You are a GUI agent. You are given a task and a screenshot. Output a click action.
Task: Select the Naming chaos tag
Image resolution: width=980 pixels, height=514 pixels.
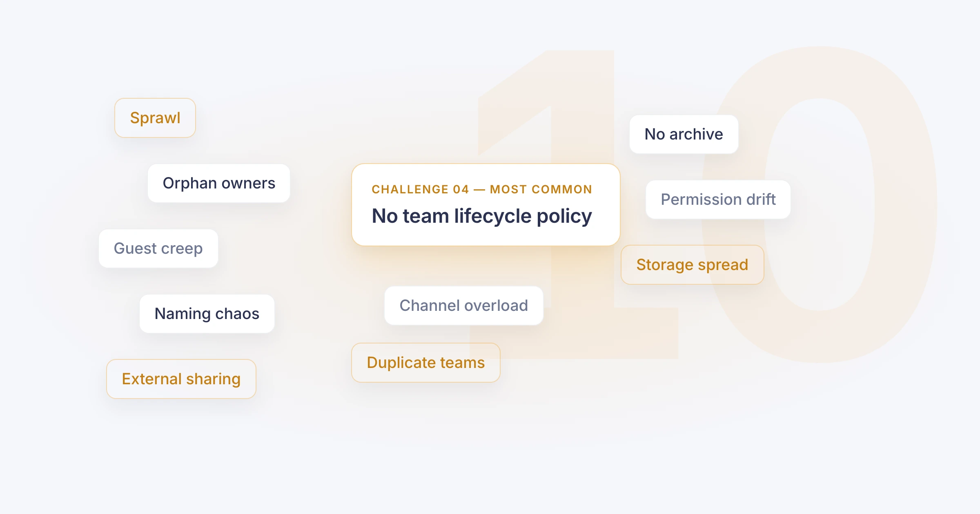click(x=207, y=314)
